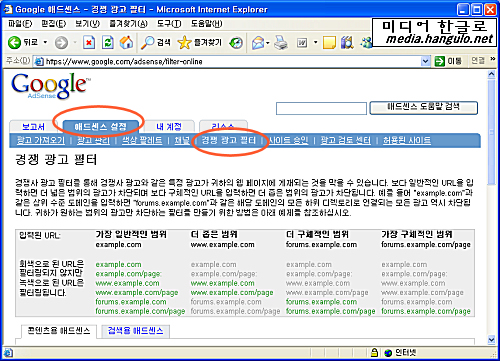Click the Mail envelope toolbar icon

[x=258, y=43]
